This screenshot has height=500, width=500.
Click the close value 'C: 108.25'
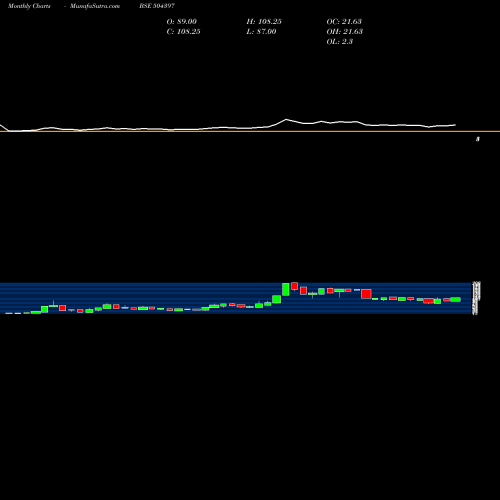(x=183, y=32)
